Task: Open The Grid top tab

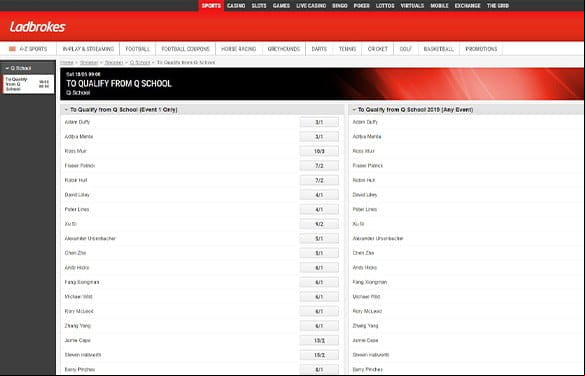Action: click(x=498, y=6)
